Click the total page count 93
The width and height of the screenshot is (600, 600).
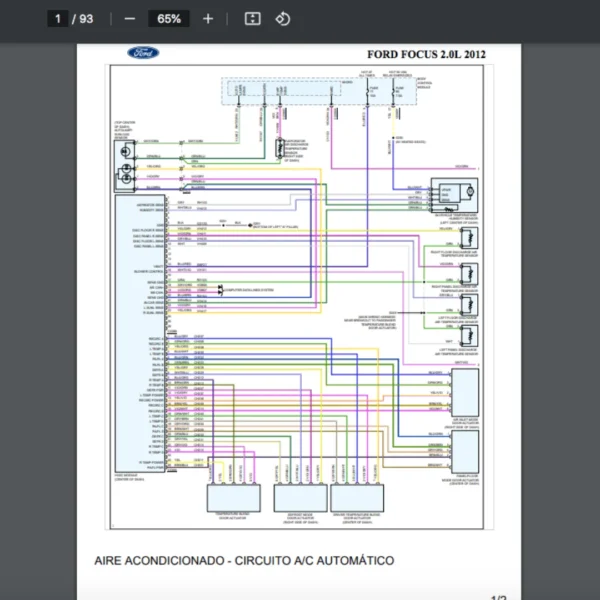pos(87,19)
